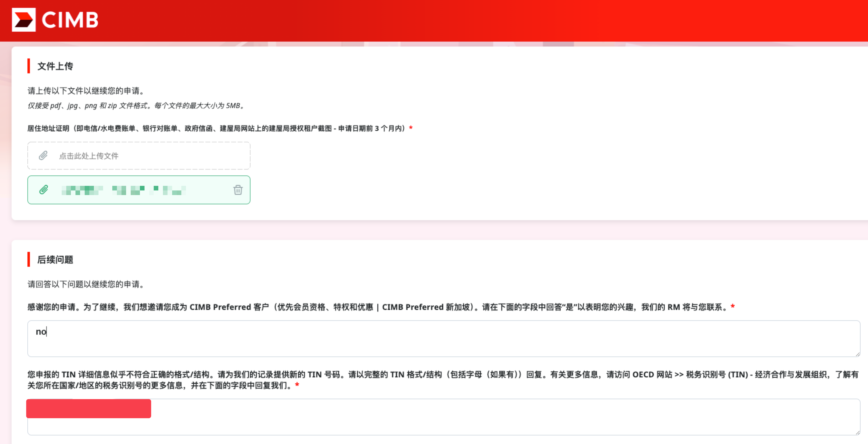868x444 pixels.
Task: Click the uploaded file's green file name
Action: [x=125, y=190]
